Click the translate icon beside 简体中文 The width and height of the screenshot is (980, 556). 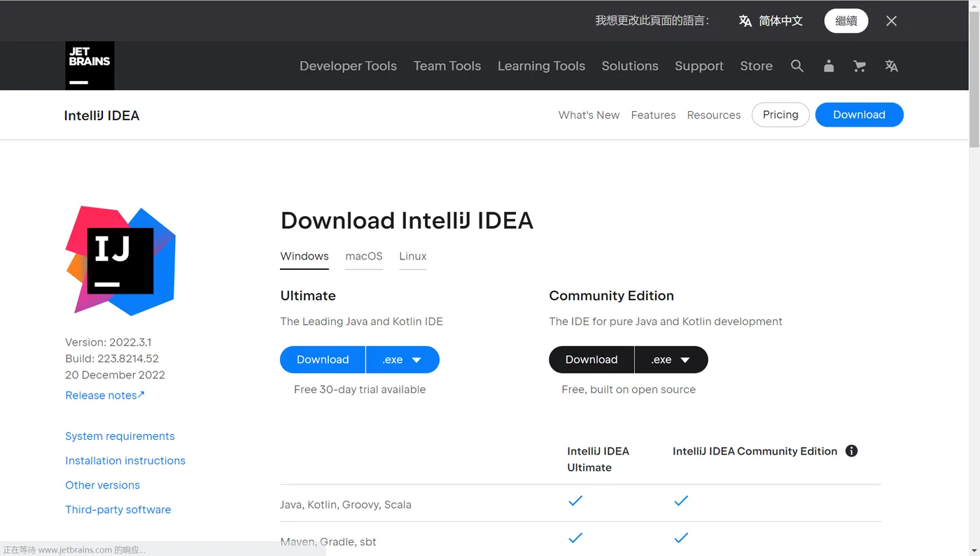(745, 21)
